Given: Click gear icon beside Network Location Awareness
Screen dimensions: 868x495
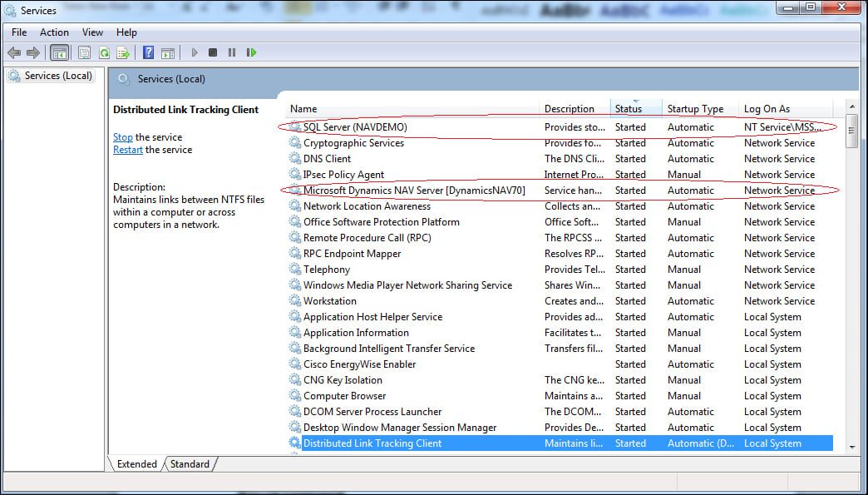Looking at the screenshot, I should 295,205.
